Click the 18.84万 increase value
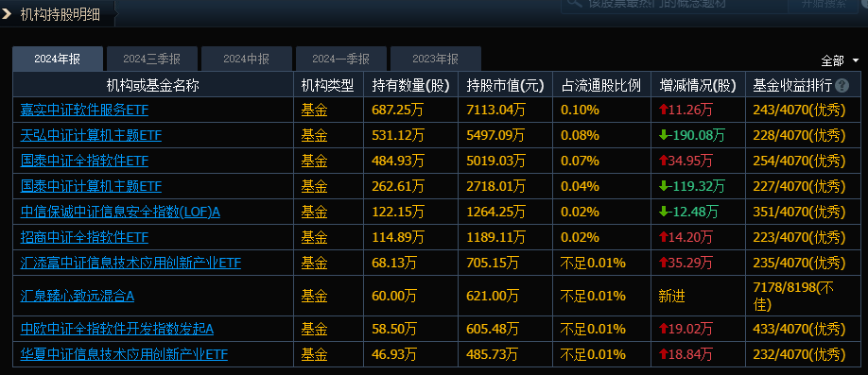The height and width of the screenshot is (375, 868). pyautogui.click(x=690, y=354)
